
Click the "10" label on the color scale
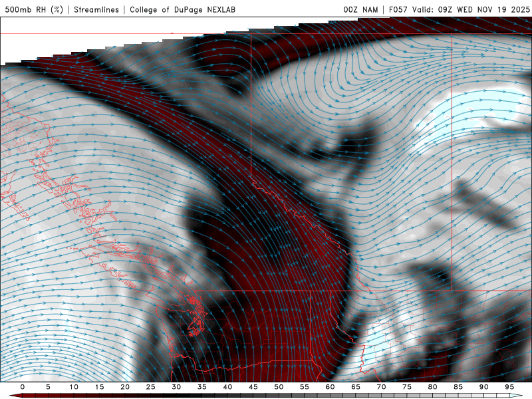click(74, 387)
